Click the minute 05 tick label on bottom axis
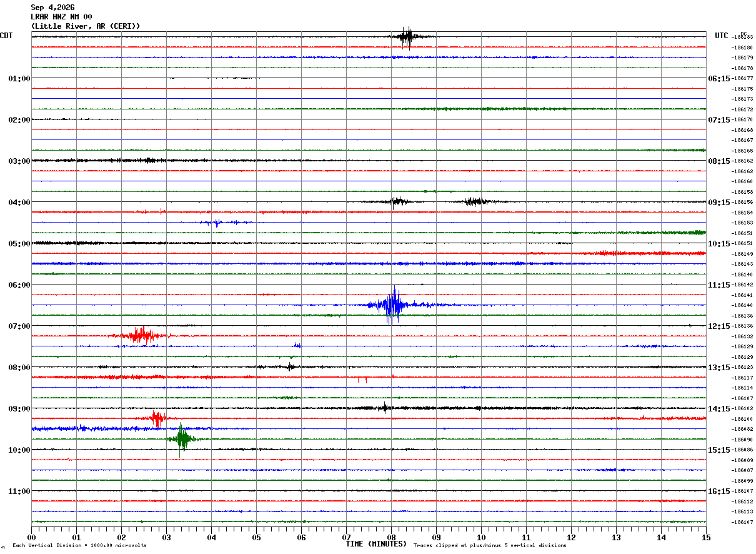 [256, 538]
